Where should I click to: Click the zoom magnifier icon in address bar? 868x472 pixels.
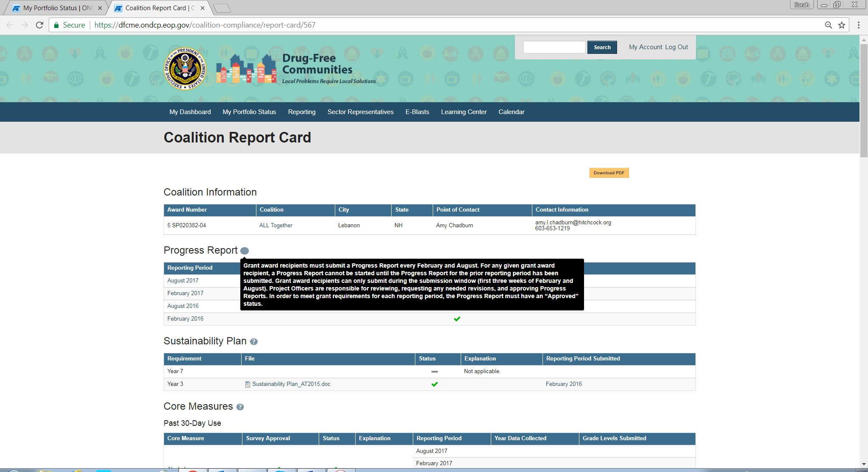828,25
